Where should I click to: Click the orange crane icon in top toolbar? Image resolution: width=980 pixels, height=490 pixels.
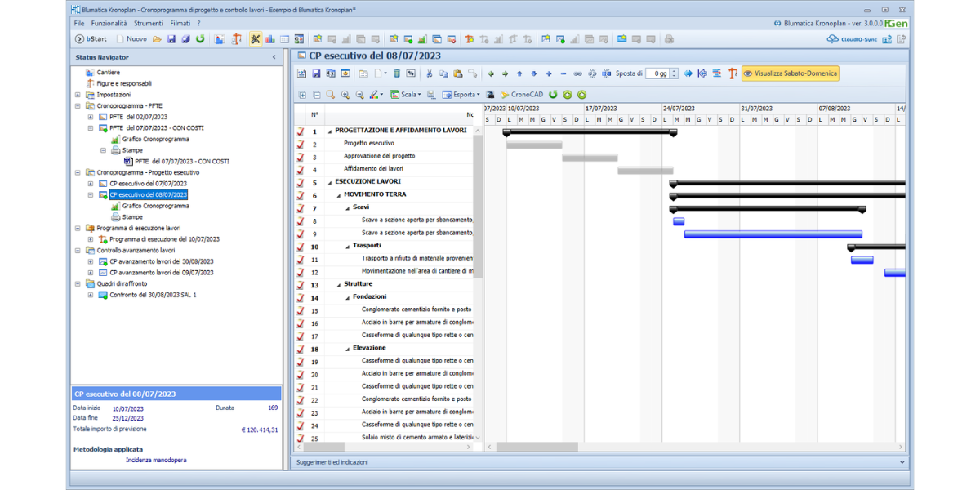pyautogui.click(x=237, y=38)
